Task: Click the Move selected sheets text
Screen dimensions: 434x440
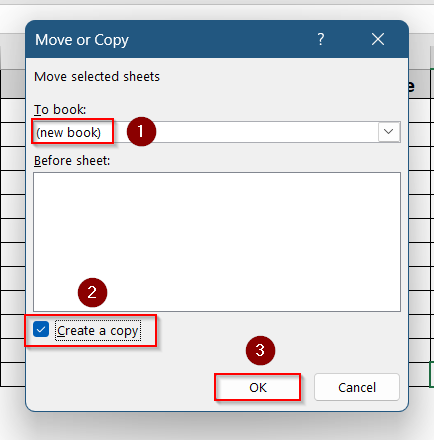Action: (97, 77)
